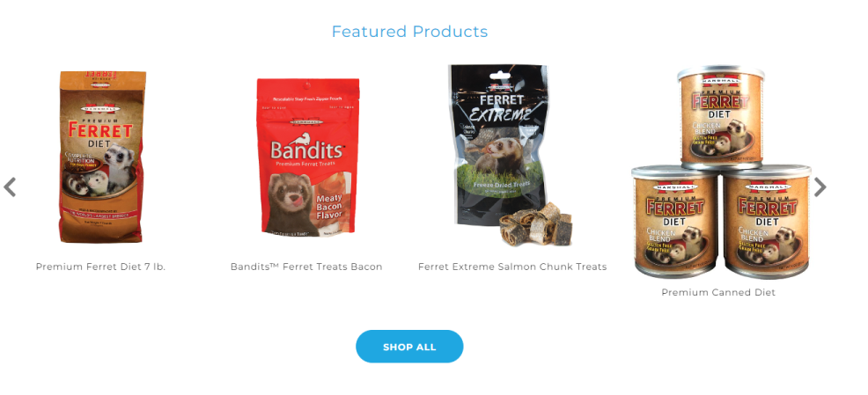Select the red Bandits treats pouch image
The height and width of the screenshot is (395, 868).
307,157
